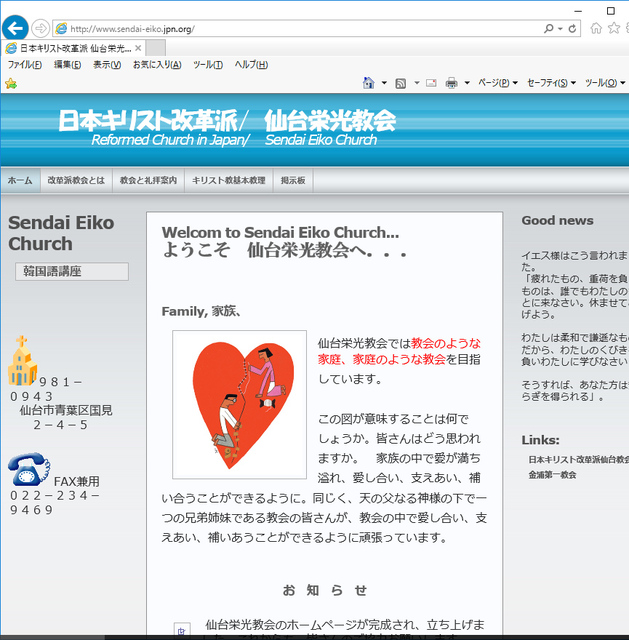This screenshot has height=640, width=629.
Task: Click the search magnifier in address bar
Action: pyautogui.click(x=548, y=29)
